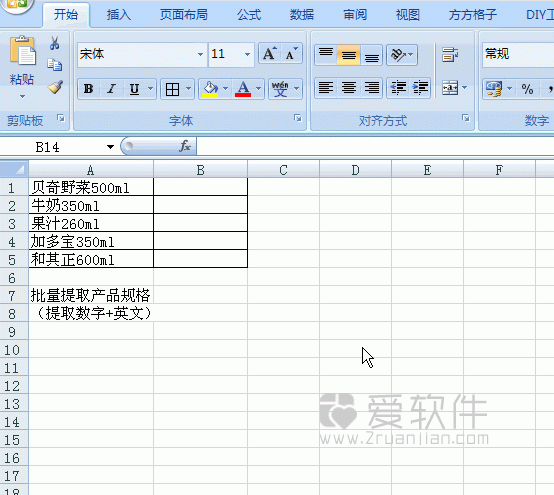Switch to the 数据 tab
This screenshot has height=495, width=554.
[x=302, y=15]
